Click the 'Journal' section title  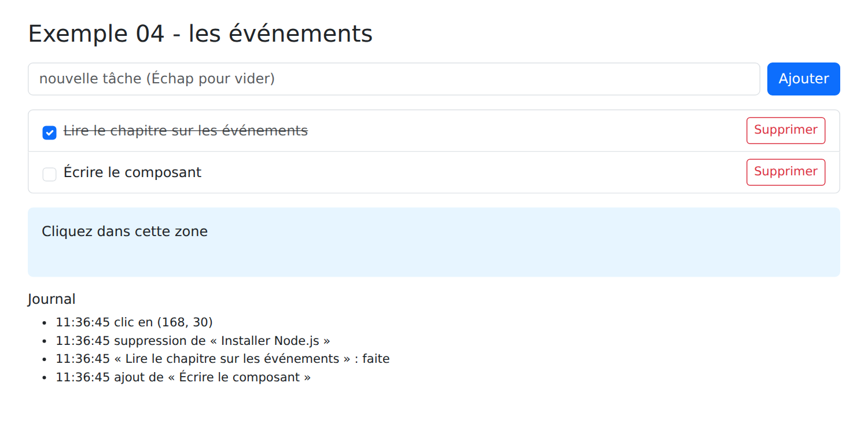[52, 299]
